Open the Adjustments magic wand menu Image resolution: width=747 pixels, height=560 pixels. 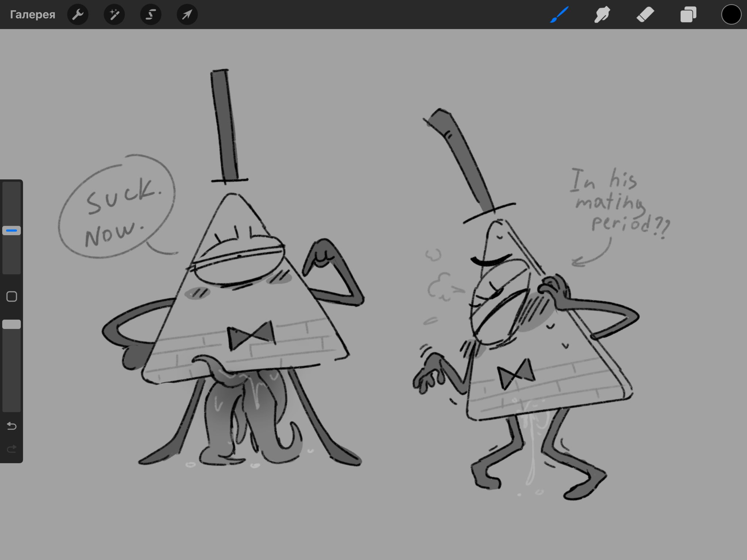click(x=114, y=15)
